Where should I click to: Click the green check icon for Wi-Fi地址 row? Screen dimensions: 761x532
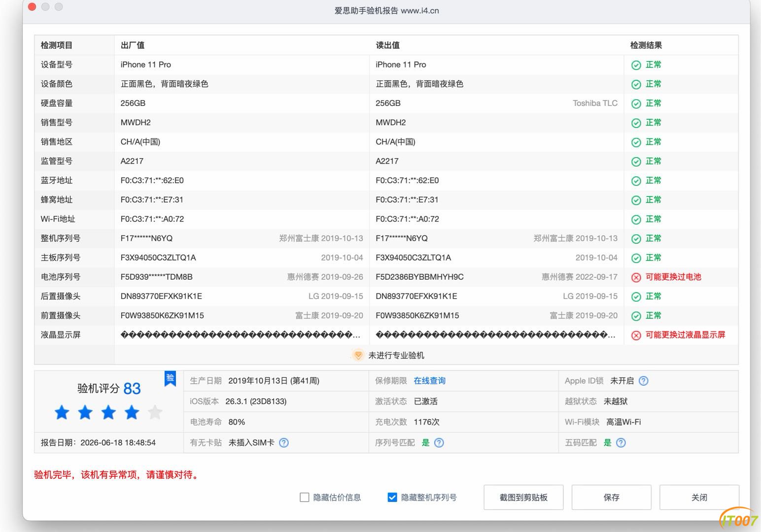(636, 219)
